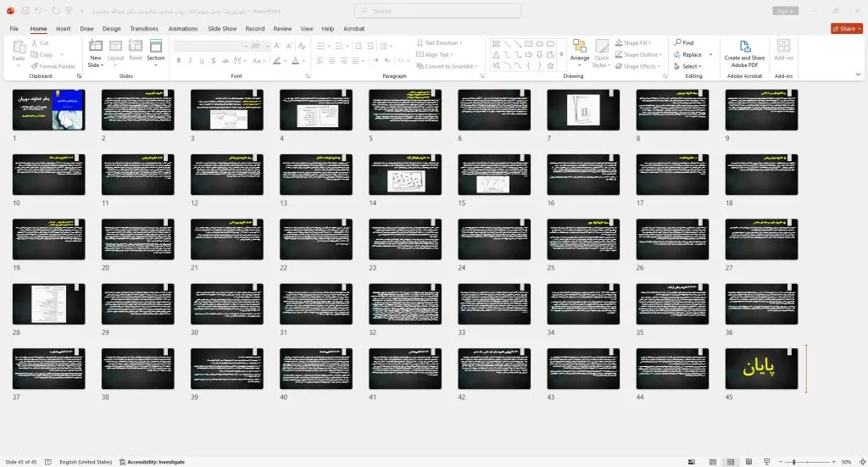Click the Arrange icon
868x467 pixels.
[x=580, y=47]
